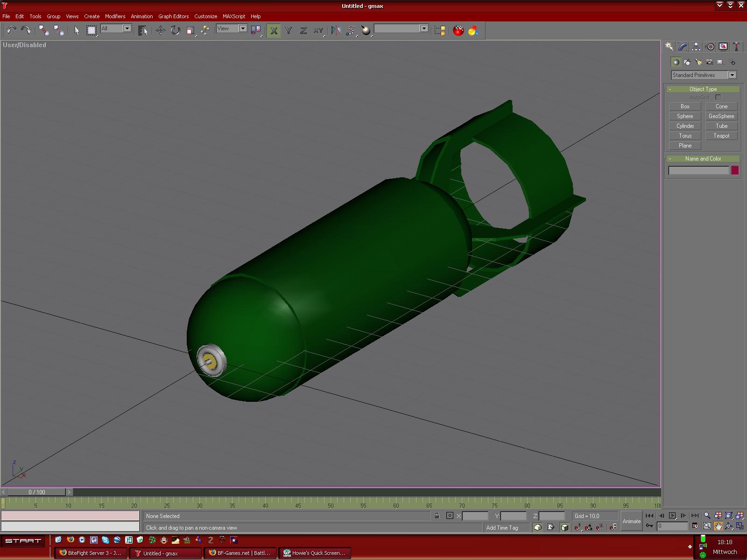Toggle the selection lock padlock
747x560 pixels.
coord(437,516)
